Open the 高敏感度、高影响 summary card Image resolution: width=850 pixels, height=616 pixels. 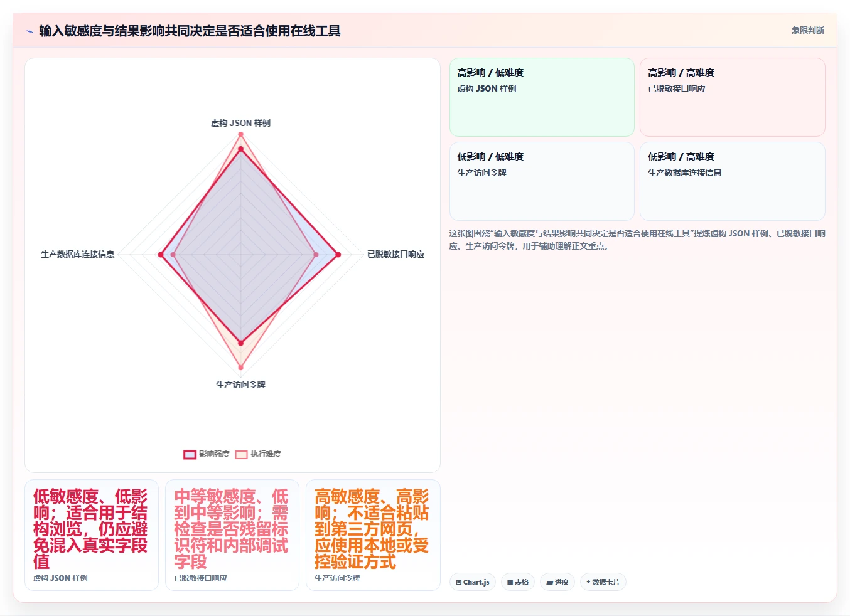373,535
